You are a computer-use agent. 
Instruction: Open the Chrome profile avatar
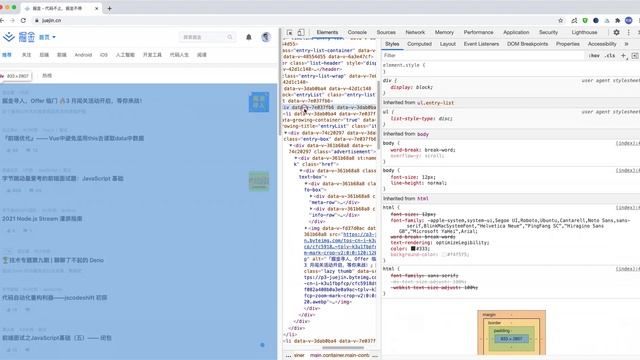(629, 20)
